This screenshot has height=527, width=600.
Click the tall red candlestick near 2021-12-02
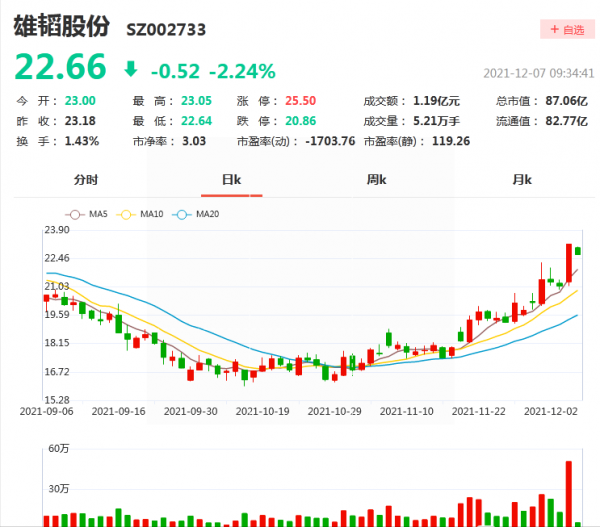(x=569, y=263)
